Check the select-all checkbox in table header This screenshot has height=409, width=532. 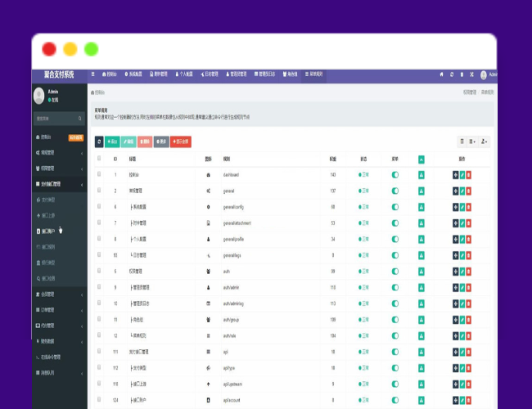pyautogui.click(x=99, y=159)
